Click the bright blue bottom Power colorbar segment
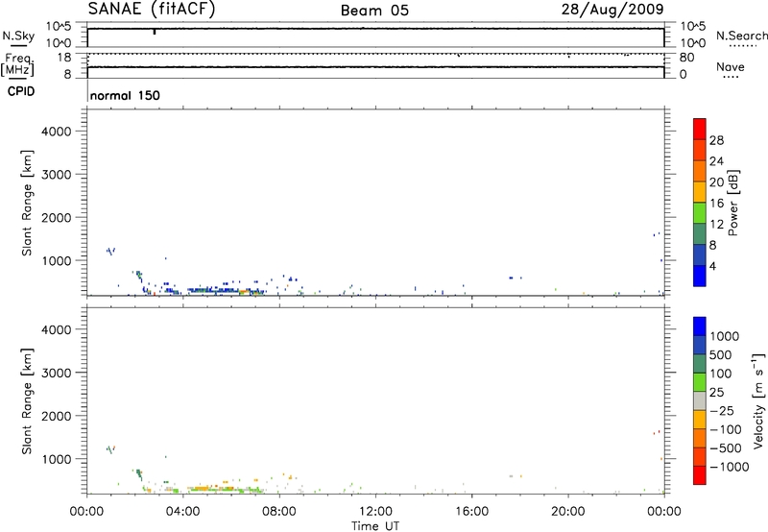Screen dimensions: 768x532 click(700, 276)
